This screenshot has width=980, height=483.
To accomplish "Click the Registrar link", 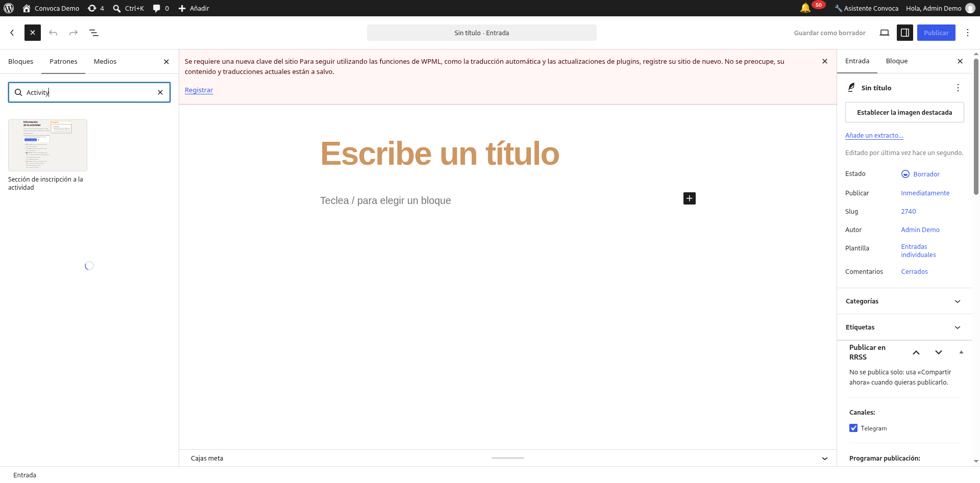I will 199,90.
